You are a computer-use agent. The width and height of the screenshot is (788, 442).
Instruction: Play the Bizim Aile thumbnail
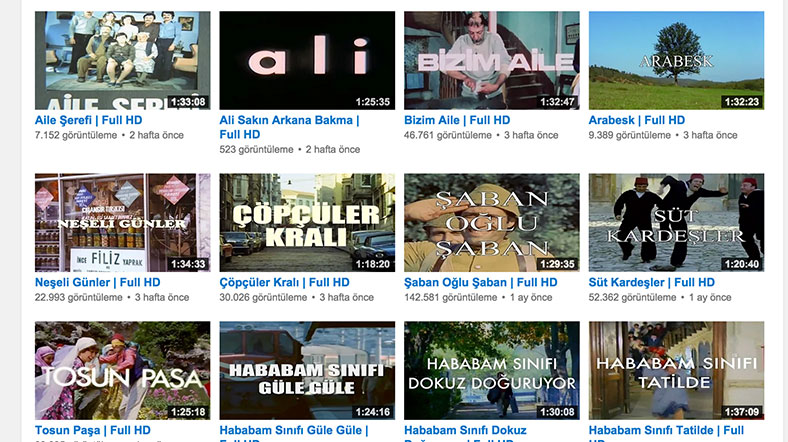coord(491,60)
